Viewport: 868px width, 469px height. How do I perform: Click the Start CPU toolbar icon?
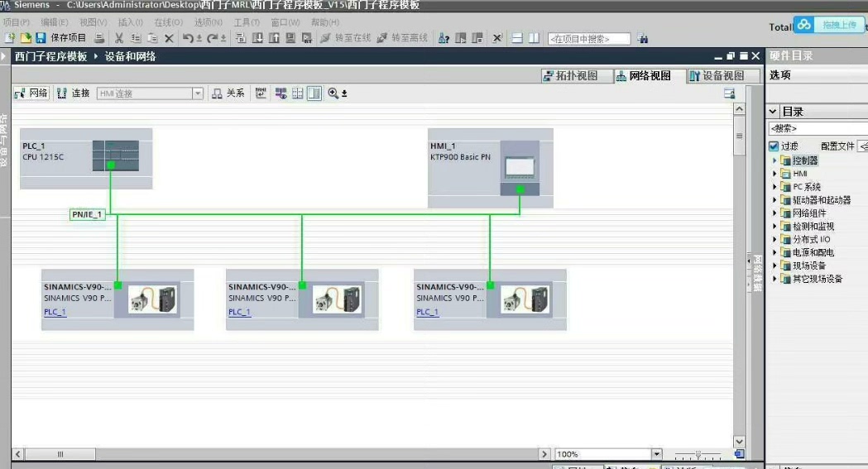coord(461,38)
